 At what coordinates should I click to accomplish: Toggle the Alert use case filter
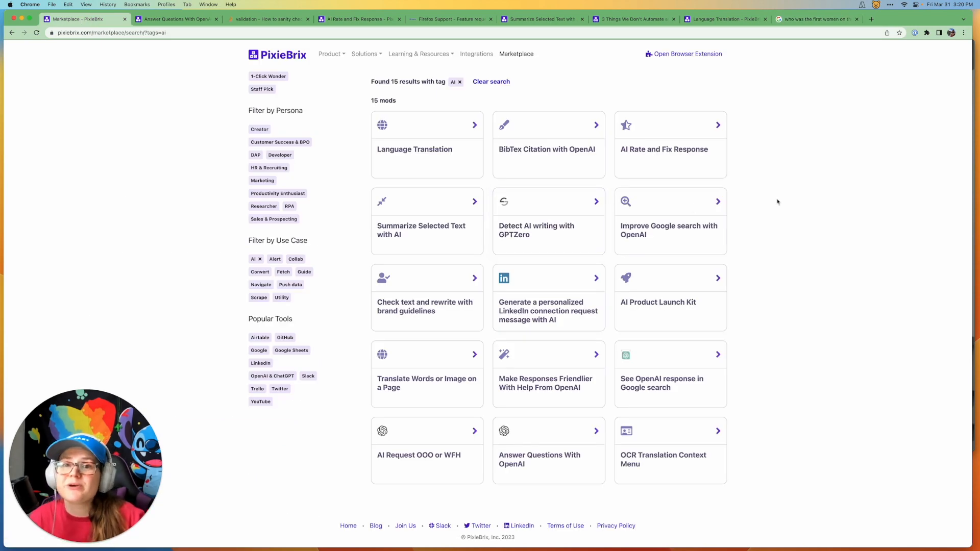point(275,259)
